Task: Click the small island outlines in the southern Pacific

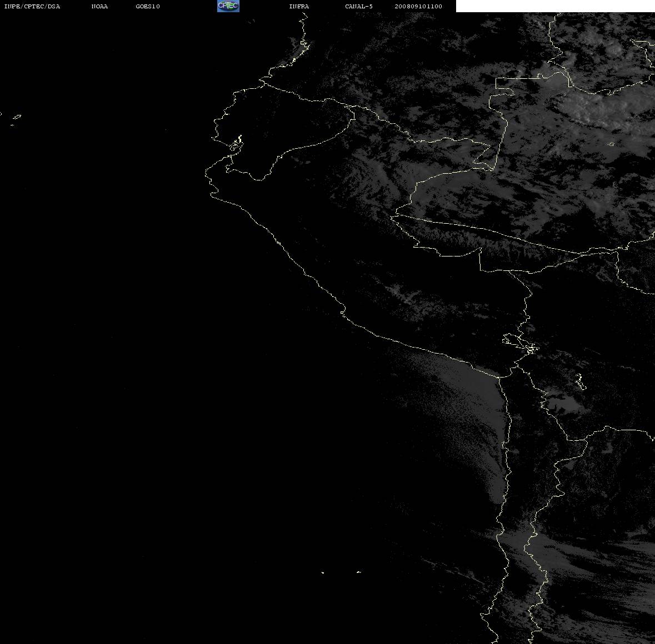Action: (340, 572)
